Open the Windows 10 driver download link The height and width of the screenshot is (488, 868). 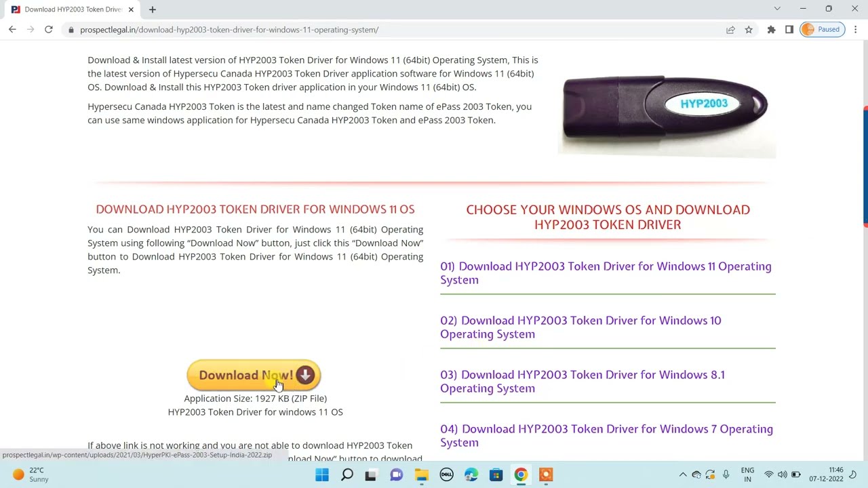[580, 327]
